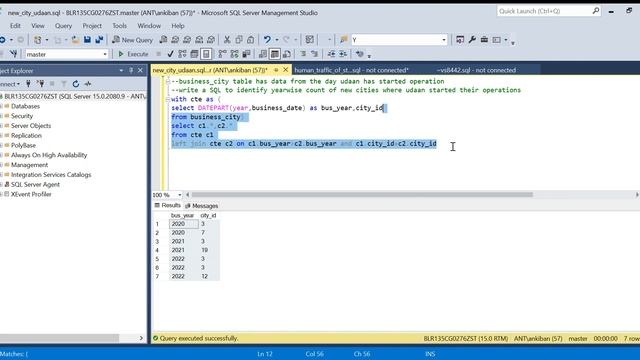The image size is (640, 360).
Task: Refresh the Object Explorer tree
Action: tap(76, 84)
